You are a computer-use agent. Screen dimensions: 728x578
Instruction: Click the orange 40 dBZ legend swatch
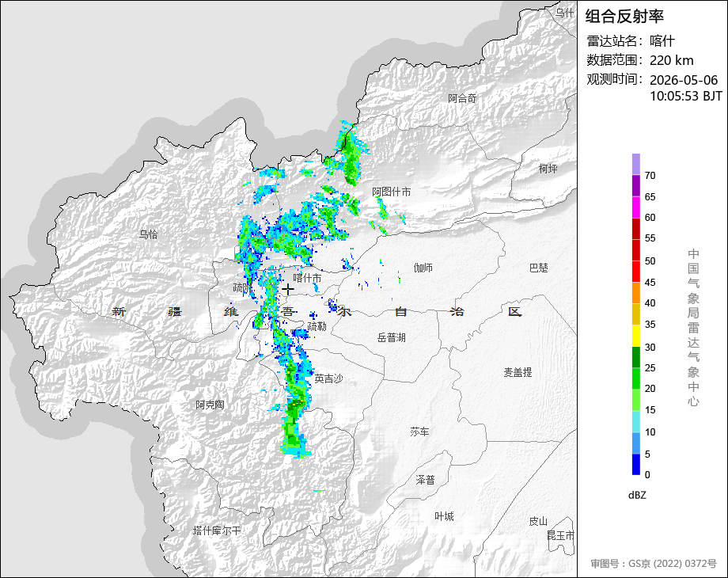click(636, 293)
